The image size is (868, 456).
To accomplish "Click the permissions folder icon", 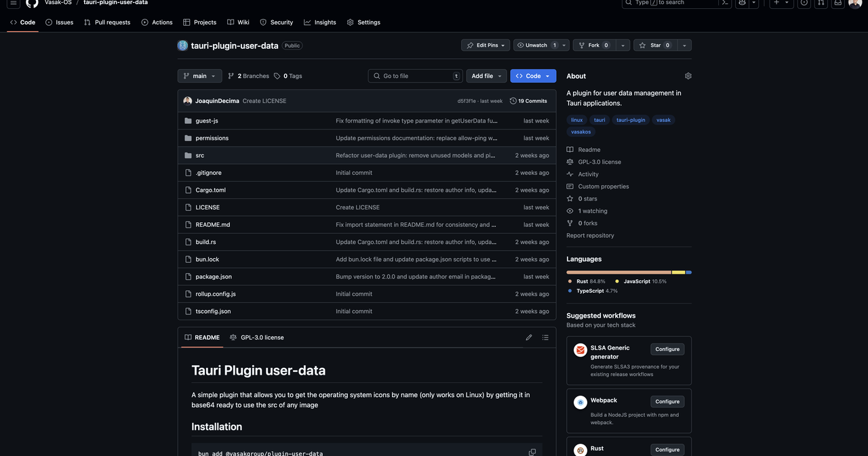I will point(189,138).
